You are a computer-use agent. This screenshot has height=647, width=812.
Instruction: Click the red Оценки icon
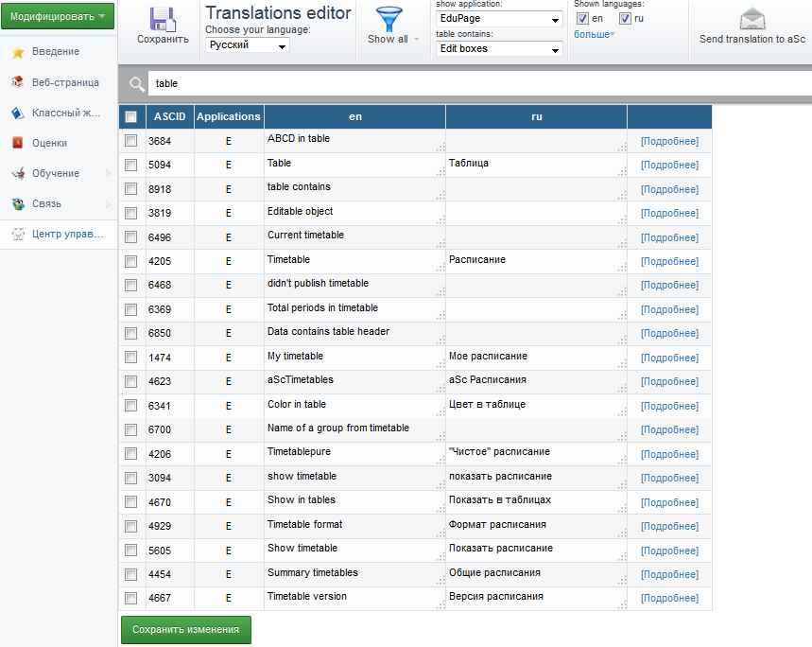[x=18, y=143]
